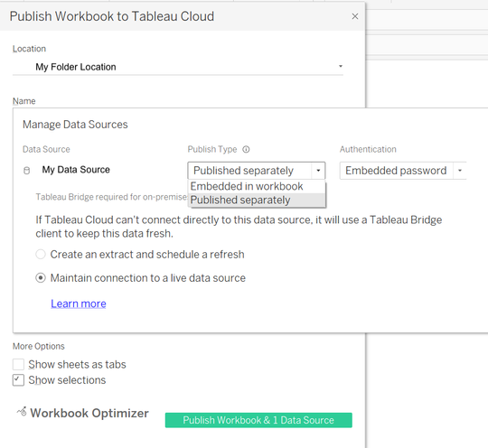This screenshot has width=488, height=448.
Task: Open the Publish Type dropdown arrow
Action: [318, 171]
